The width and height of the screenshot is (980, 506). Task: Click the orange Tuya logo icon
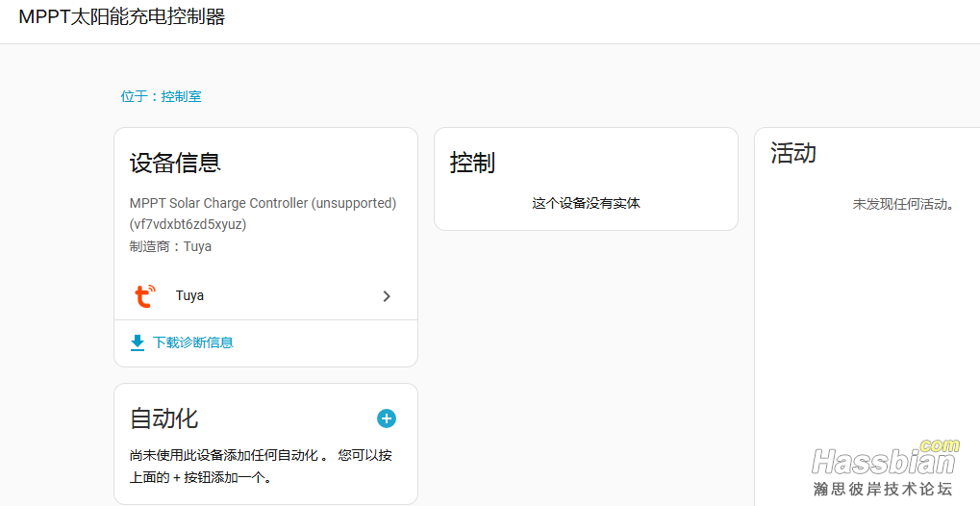click(144, 296)
